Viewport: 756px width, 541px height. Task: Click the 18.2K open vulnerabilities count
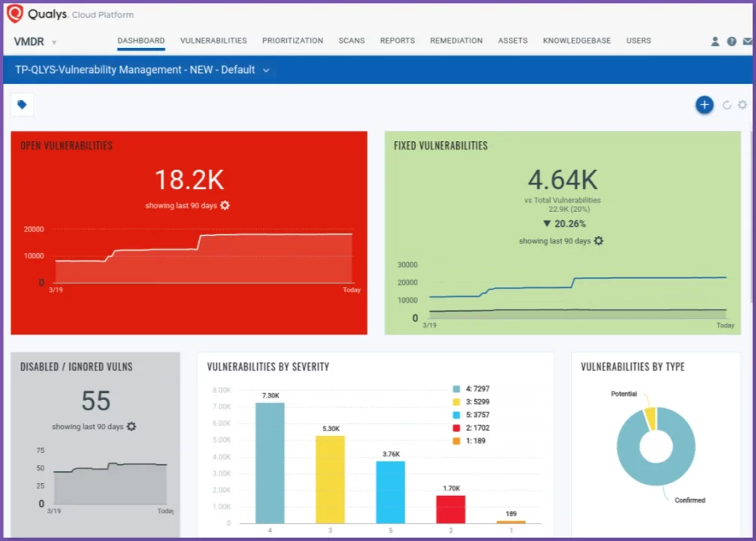(189, 180)
